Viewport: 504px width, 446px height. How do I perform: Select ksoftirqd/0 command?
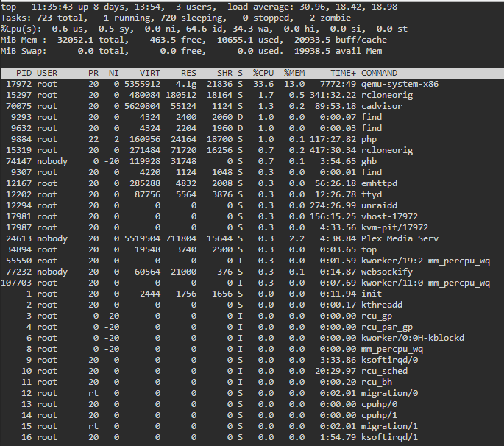coord(389,360)
